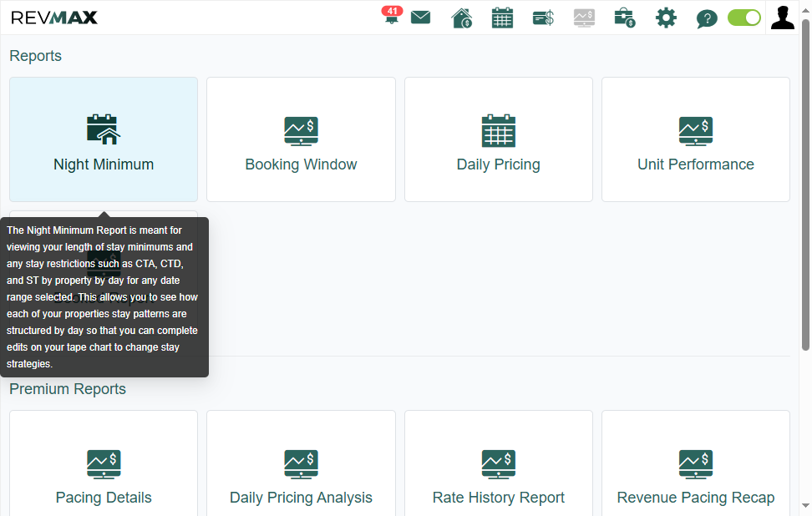This screenshot has width=812, height=516.
Task: Open the help question bubble icon
Action: click(707, 18)
